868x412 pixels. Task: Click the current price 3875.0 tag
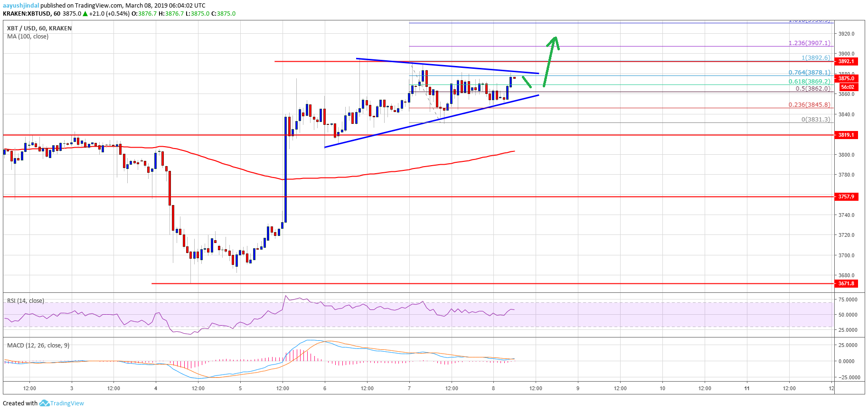(846, 79)
